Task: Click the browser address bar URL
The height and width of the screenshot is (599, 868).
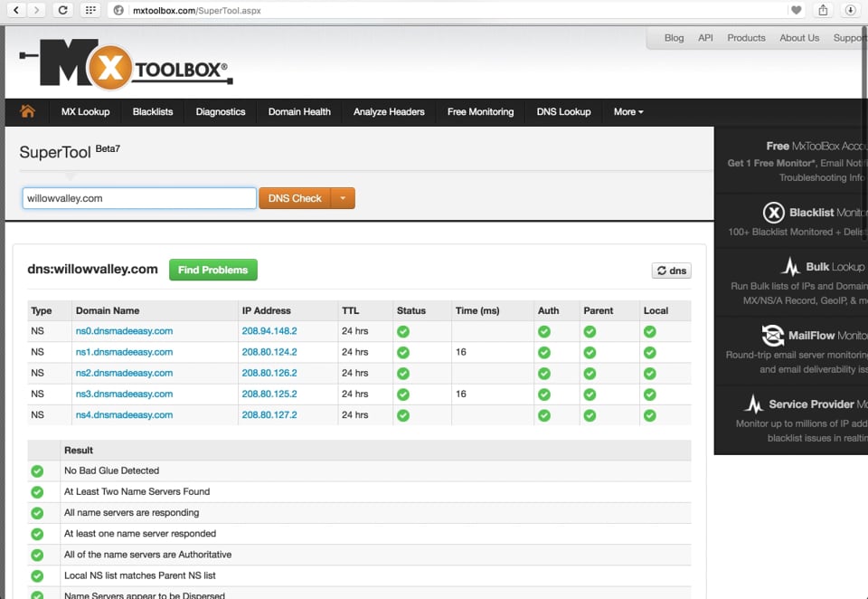Action: click(196, 10)
